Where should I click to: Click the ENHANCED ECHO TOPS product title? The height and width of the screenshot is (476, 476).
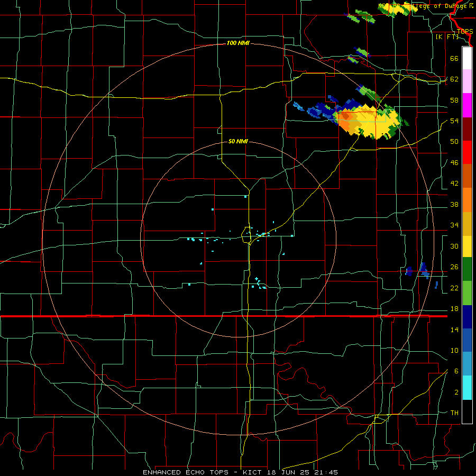coord(186,472)
